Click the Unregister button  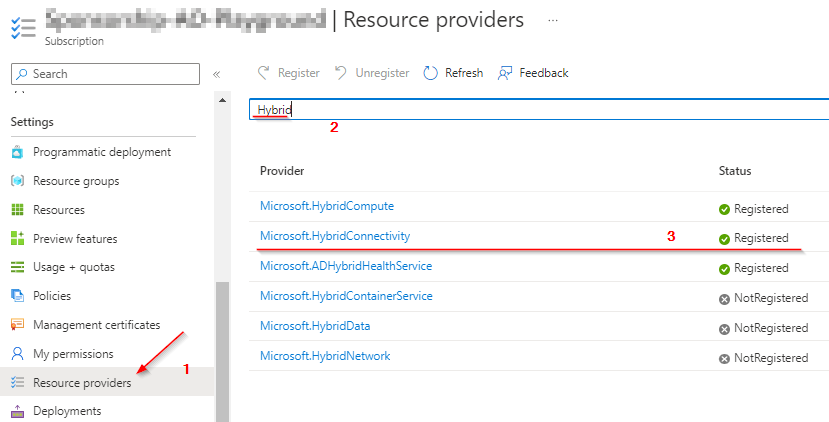pos(372,73)
